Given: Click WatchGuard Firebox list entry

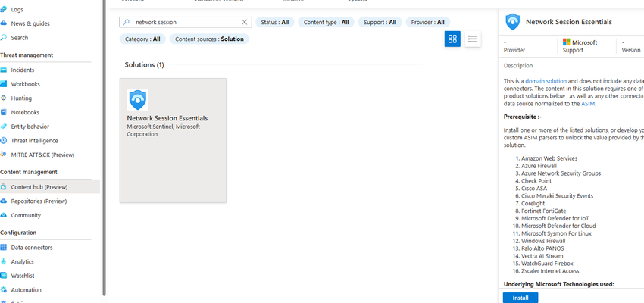Looking at the screenshot, I should point(547,263).
